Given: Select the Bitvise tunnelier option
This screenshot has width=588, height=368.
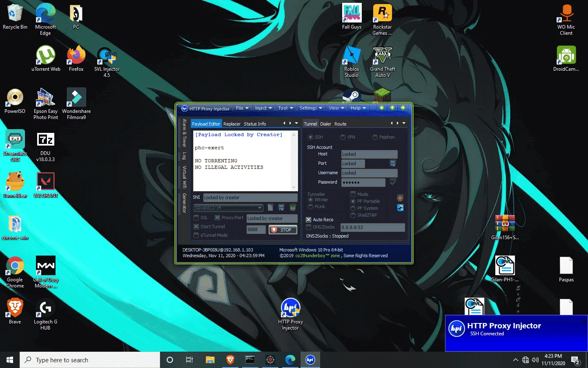Looking at the screenshot, I should tap(311, 200).
